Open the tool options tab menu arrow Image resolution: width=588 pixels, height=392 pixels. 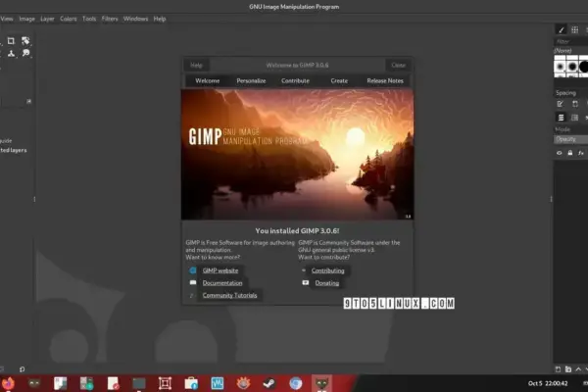coord(28,101)
